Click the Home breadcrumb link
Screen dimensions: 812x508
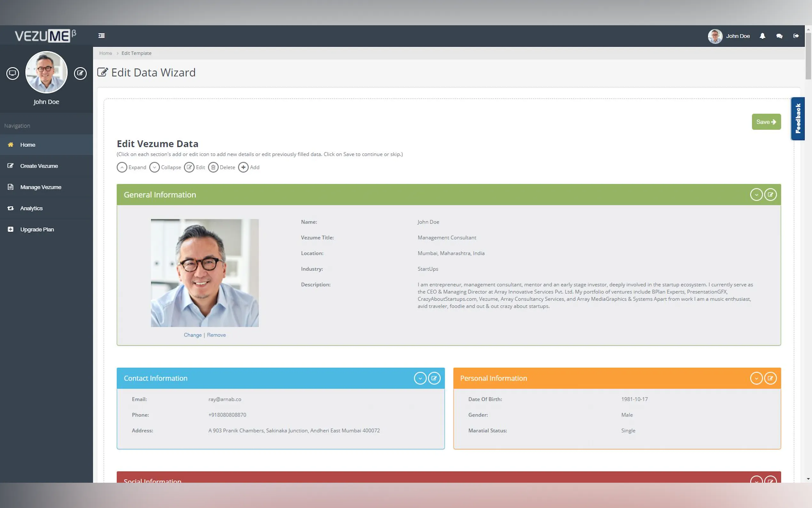tap(105, 53)
